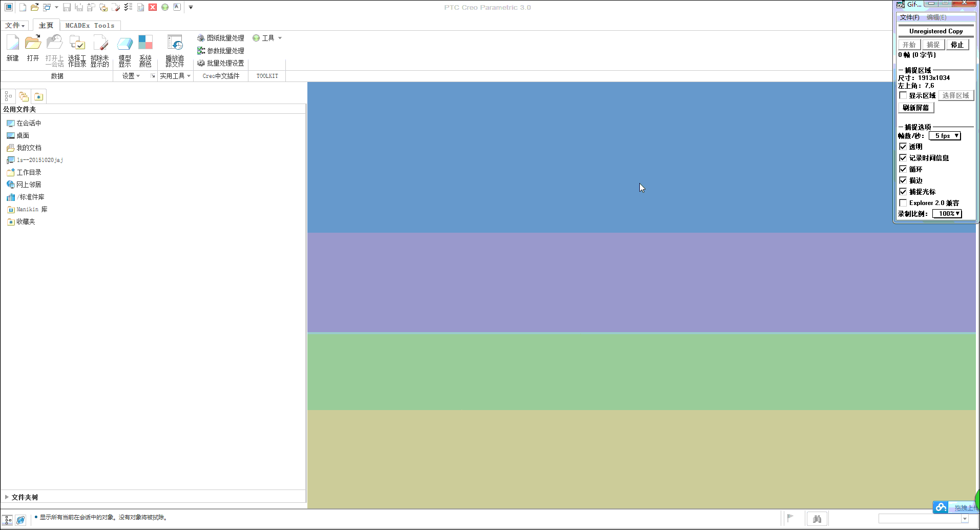Viewport: 980px width, 530px height.
Task: Toggle status bar navigator display icon
Action: tap(8, 520)
